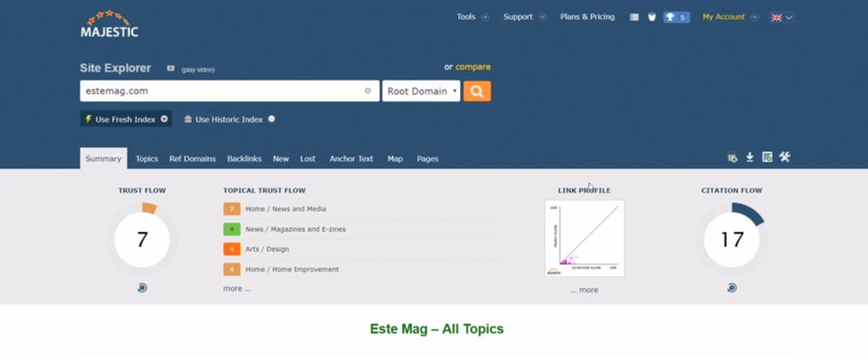Click the download export icon
This screenshot has width=868, height=357.
[750, 157]
